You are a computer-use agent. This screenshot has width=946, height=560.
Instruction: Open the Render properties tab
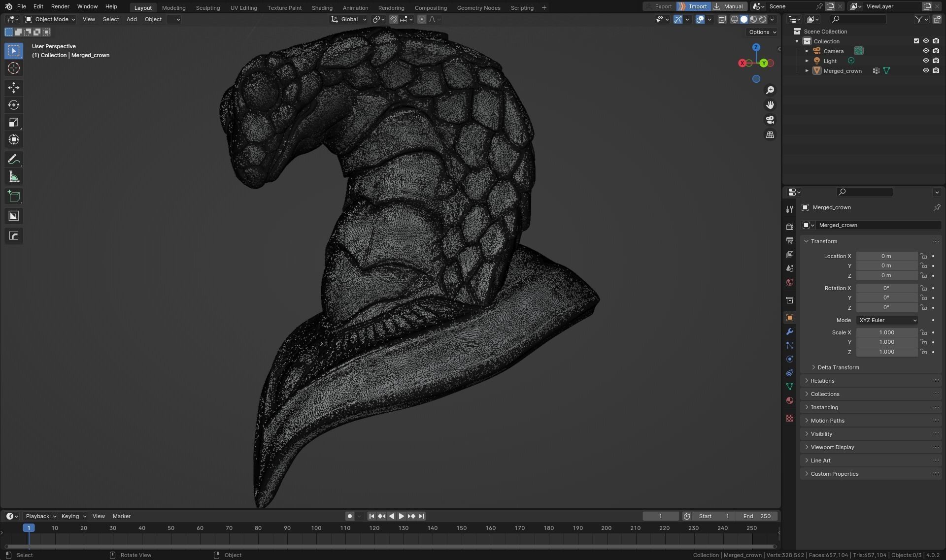790,227
